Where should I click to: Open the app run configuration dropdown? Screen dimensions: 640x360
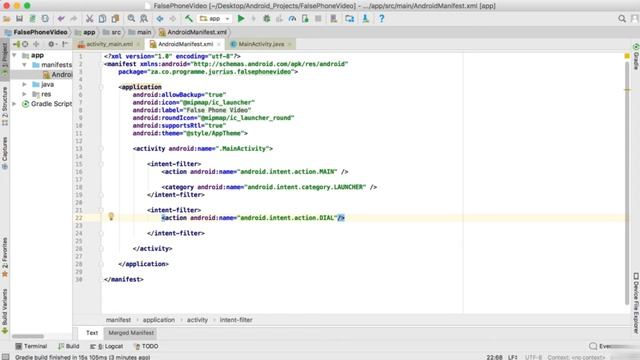tap(214, 19)
